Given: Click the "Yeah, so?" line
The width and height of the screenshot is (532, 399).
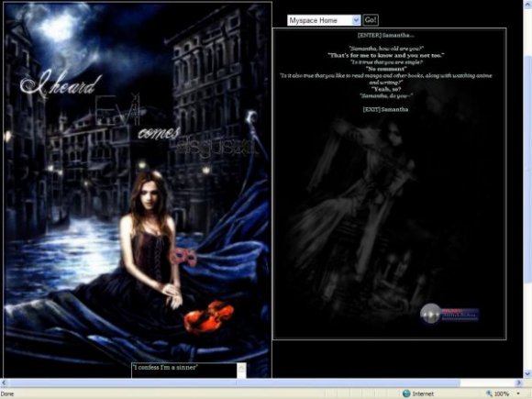Looking at the screenshot, I should pyautogui.click(x=386, y=89).
